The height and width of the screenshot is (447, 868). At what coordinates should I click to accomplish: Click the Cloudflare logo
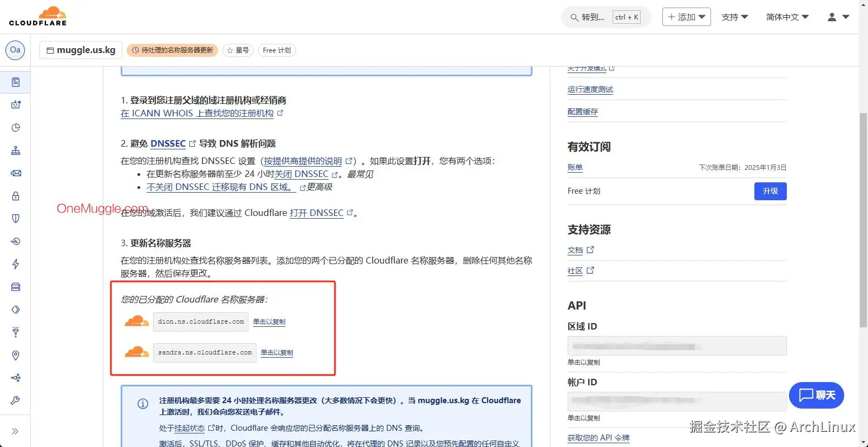point(38,16)
